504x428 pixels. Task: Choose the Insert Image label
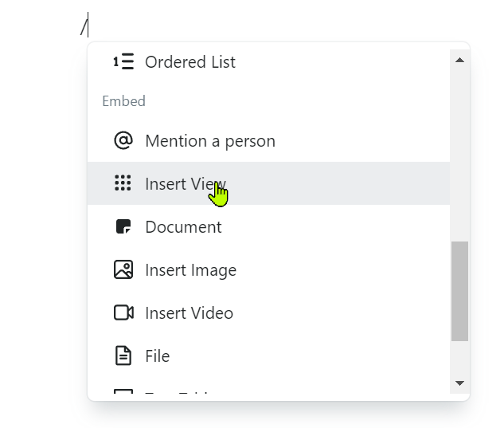click(190, 270)
